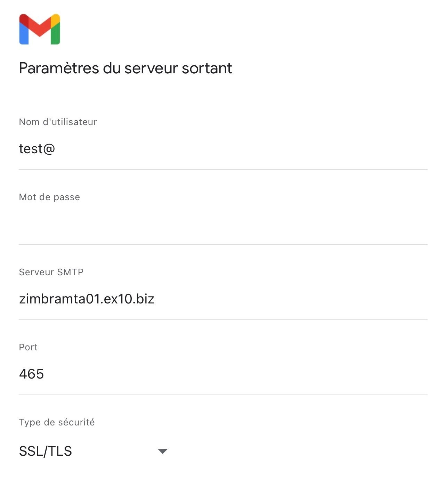
Task: Focus the username field containing test@
Action: [223, 149]
